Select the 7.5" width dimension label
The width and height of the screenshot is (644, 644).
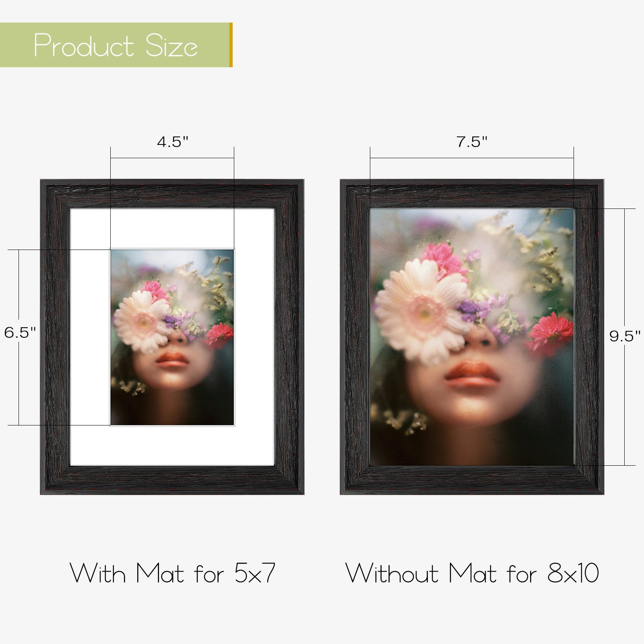(x=472, y=142)
